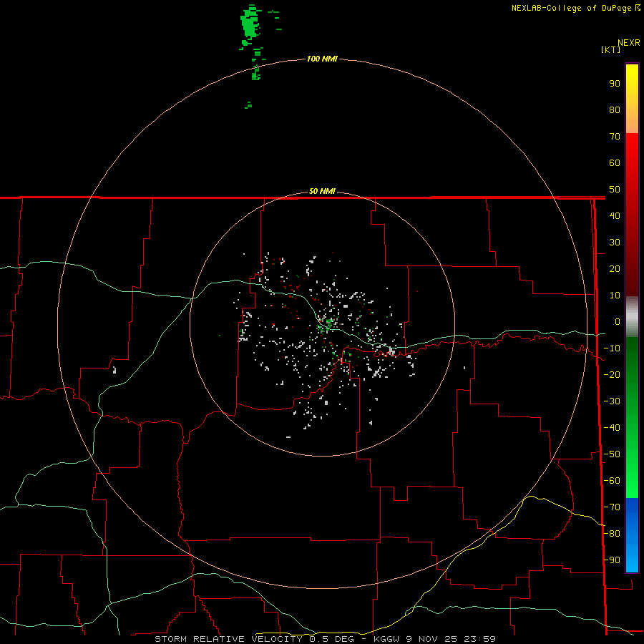644x644 pixels.
Task: Click the 23:59 timestamp in the caption
Action: point(479,639)
